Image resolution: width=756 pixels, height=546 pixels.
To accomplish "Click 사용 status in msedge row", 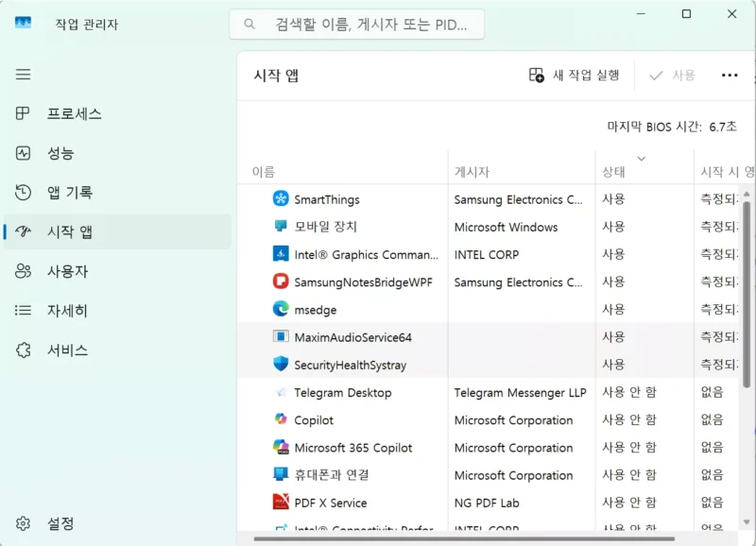I will pyautogui.click(x=613, y=309).
